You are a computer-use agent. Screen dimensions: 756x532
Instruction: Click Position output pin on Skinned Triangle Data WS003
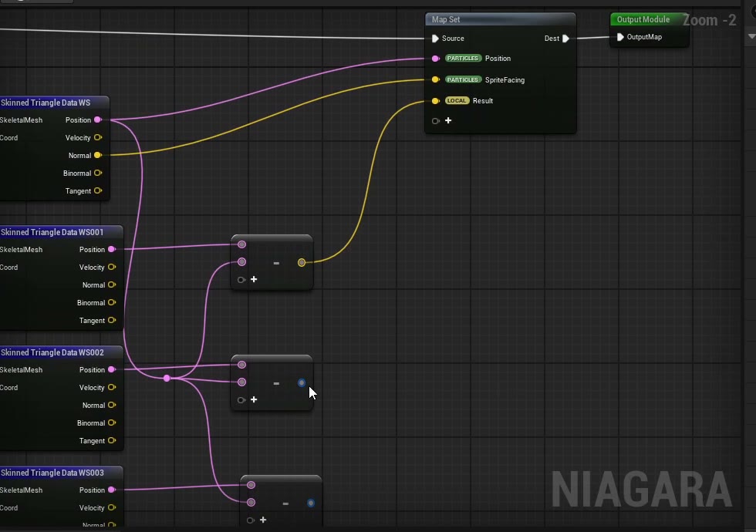[x=112, y=490]
